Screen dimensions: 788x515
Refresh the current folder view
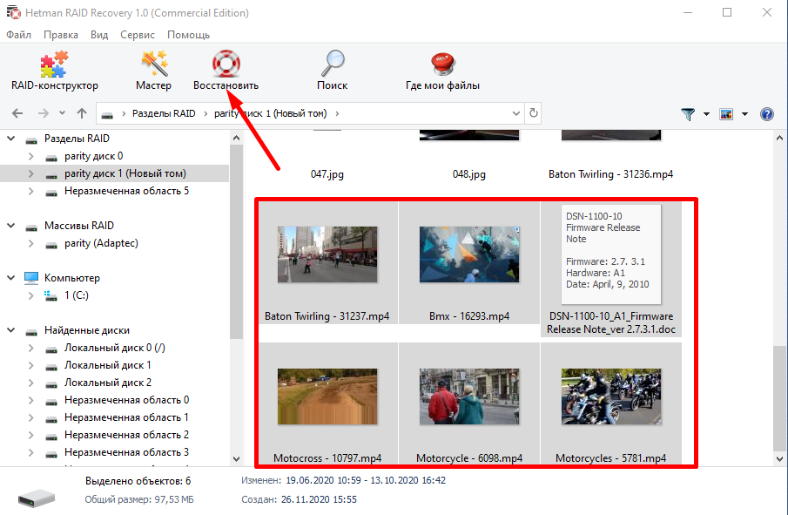click(x=533, y=114)
